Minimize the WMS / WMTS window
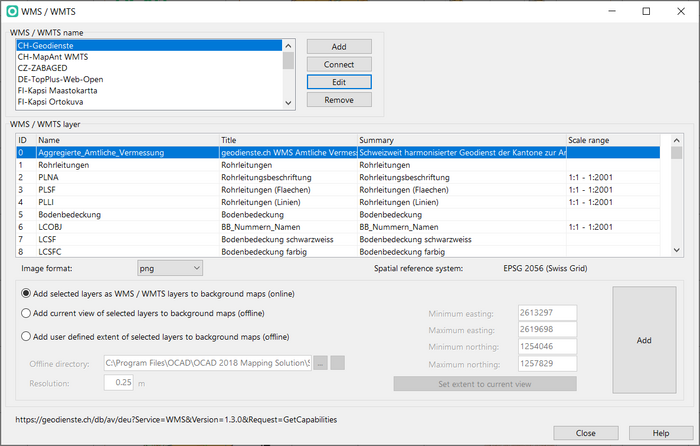Viewport: 700px width, 446px height. 612,11
